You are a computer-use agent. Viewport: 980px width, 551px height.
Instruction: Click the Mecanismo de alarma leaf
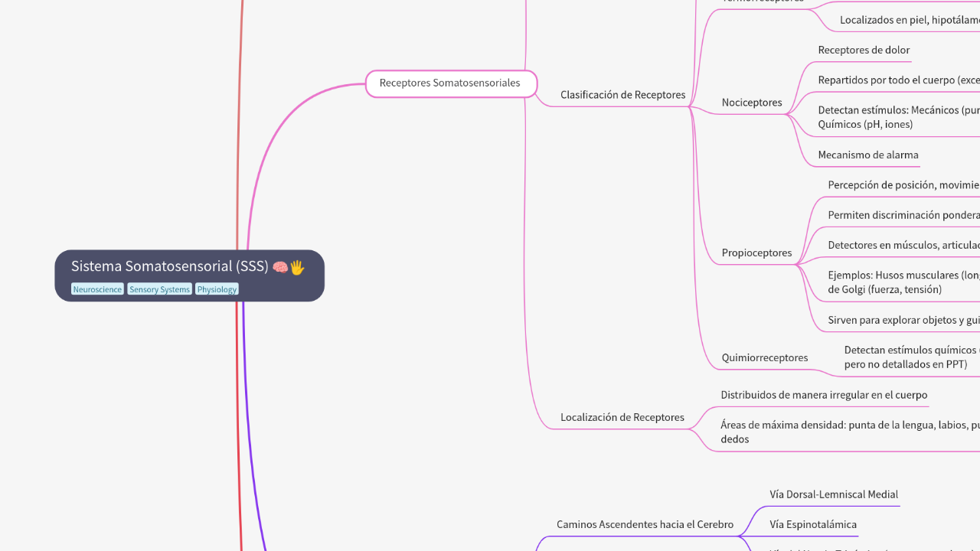867,155
